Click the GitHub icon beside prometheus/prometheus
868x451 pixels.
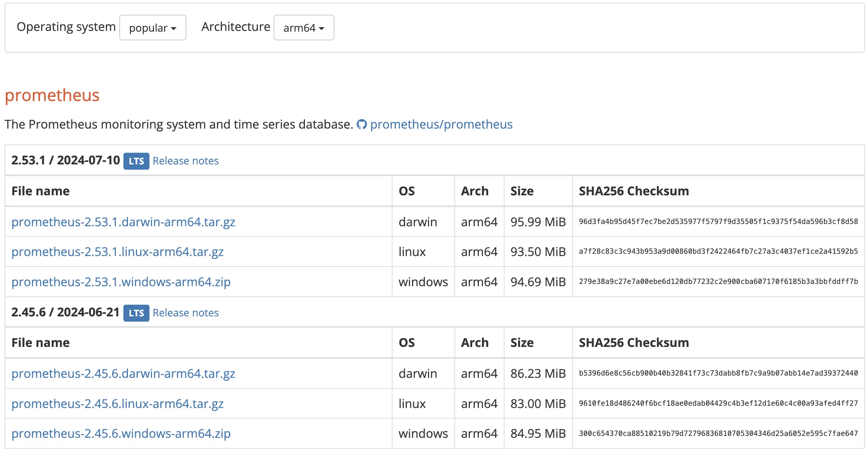pos(362,124)
